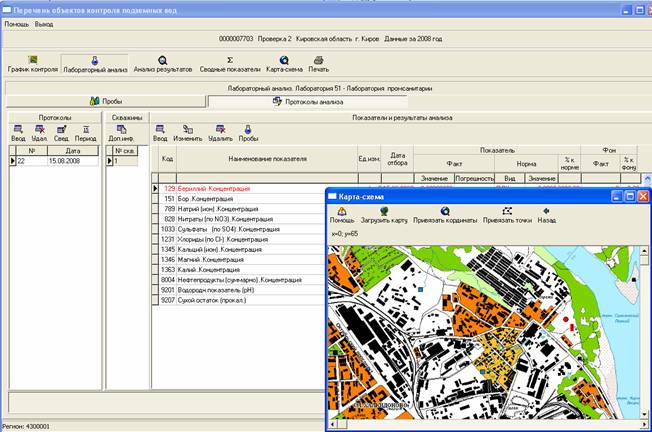Open Сводные показатели from the main toolbar
The height and width of the screenshot is (432, 652).
tap(230, 64)
